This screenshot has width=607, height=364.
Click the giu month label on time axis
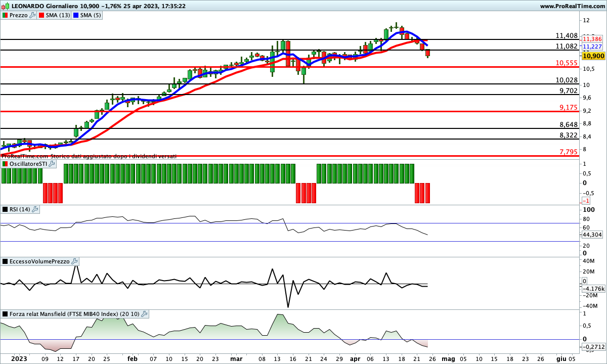561,359
